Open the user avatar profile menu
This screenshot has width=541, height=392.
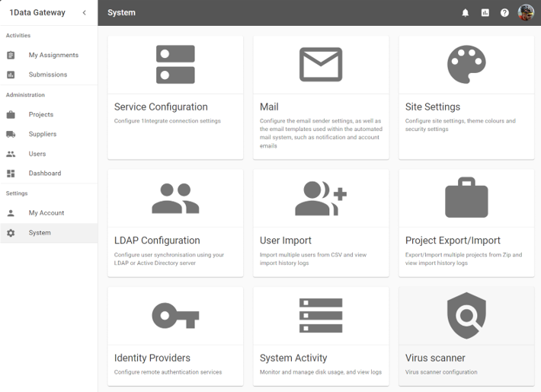(526, 13)
